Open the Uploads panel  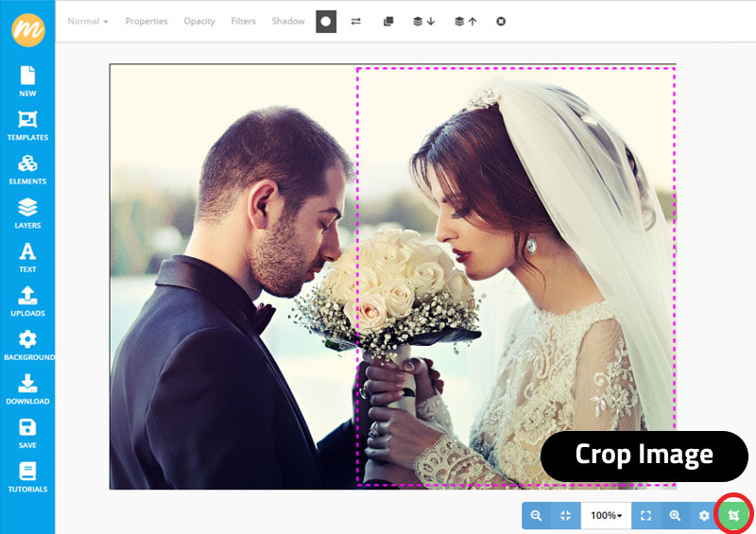coord(27,301)
